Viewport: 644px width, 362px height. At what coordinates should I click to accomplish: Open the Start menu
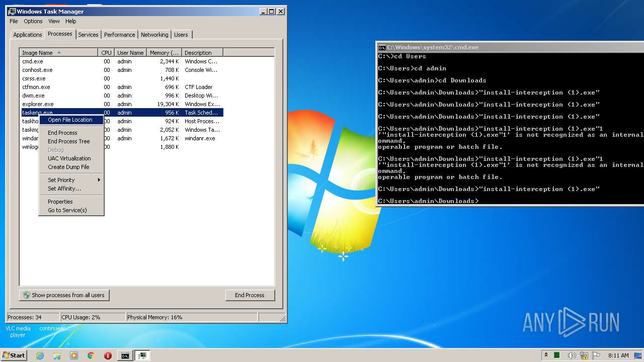[14, 355]
